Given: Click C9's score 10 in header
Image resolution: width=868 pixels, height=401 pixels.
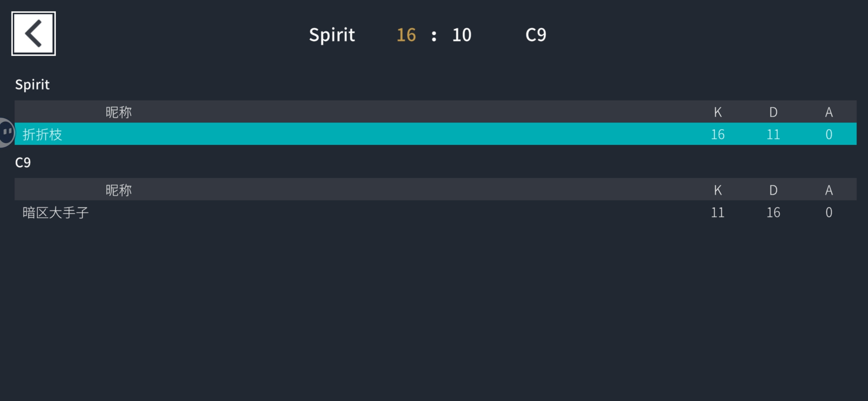Looking at the screenshot, I should [x=462, y=35].
